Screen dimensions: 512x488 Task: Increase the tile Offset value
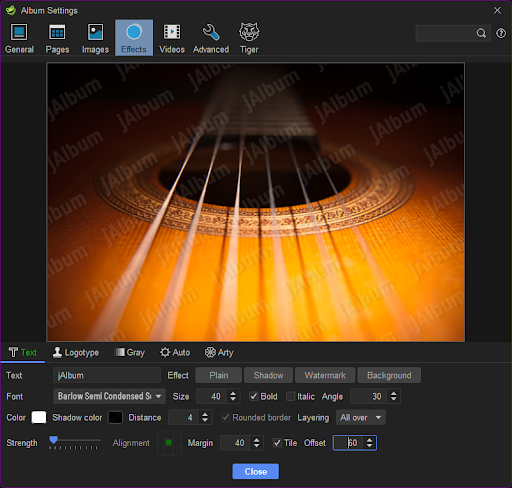click(369, 440)
